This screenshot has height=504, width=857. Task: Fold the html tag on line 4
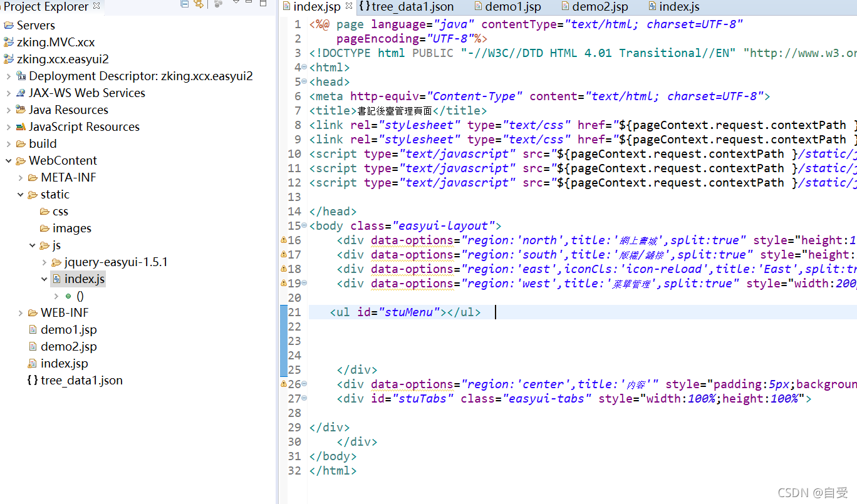pos(304,67)
